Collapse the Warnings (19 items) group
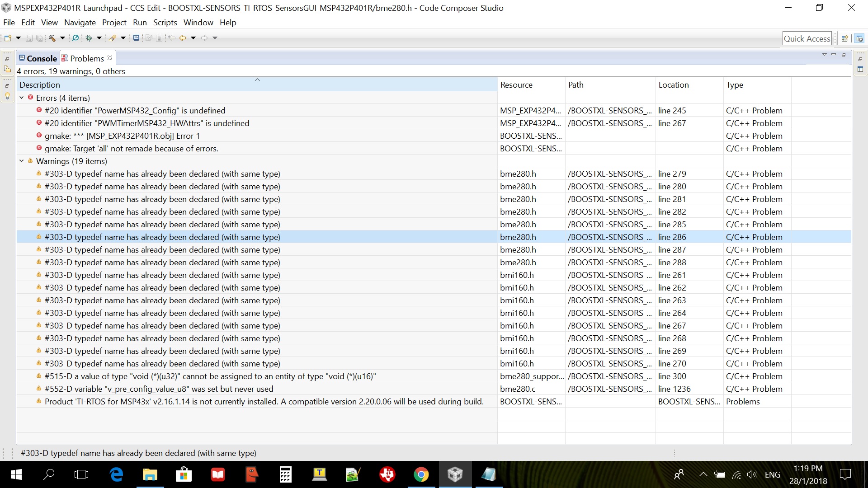Viewport: 868px width, 488px height. coord(22,161)
